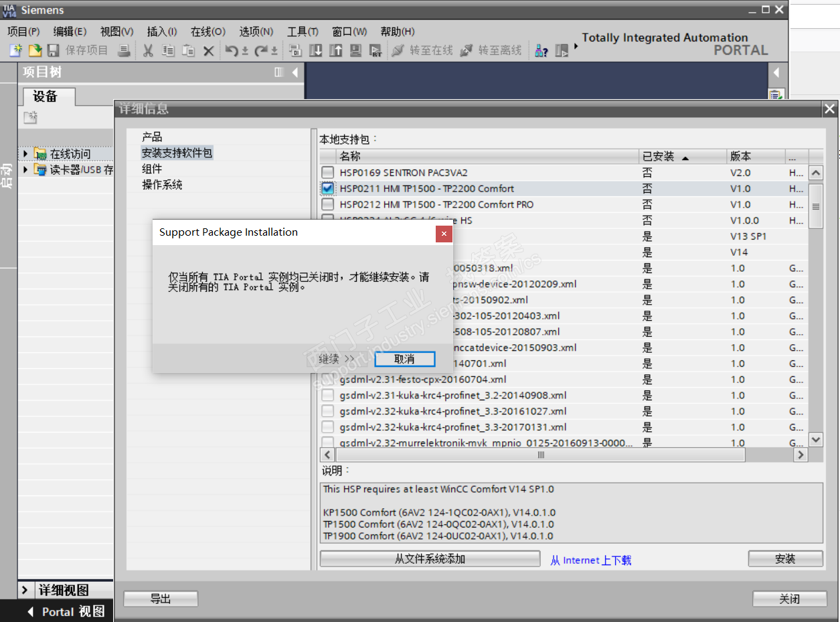840x622 pixels.
Task: Open redo history dropdown arrow
Action: pos(274,51)
